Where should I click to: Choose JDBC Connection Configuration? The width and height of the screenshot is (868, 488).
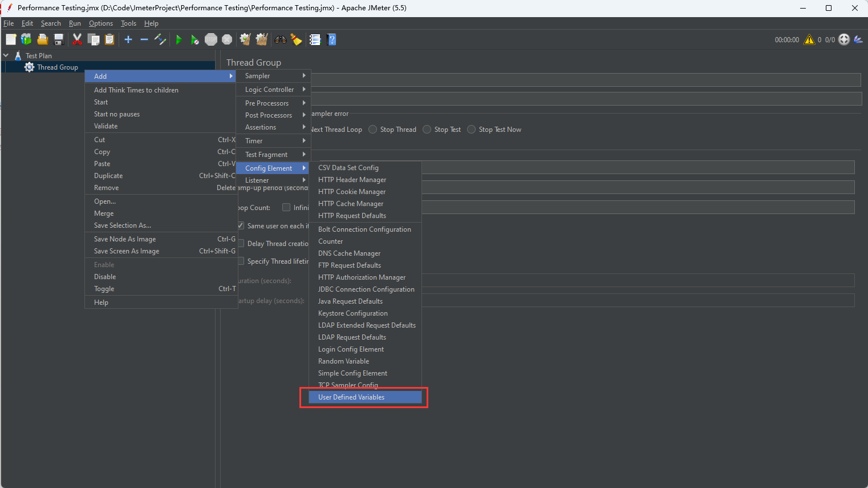365,289
